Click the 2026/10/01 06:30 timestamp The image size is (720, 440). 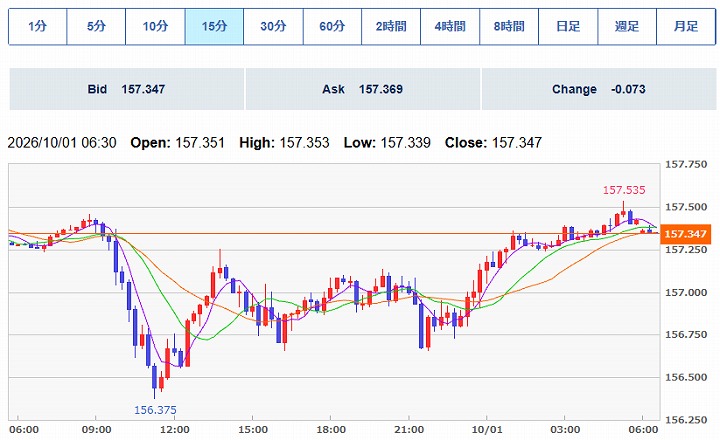(62, 143)
